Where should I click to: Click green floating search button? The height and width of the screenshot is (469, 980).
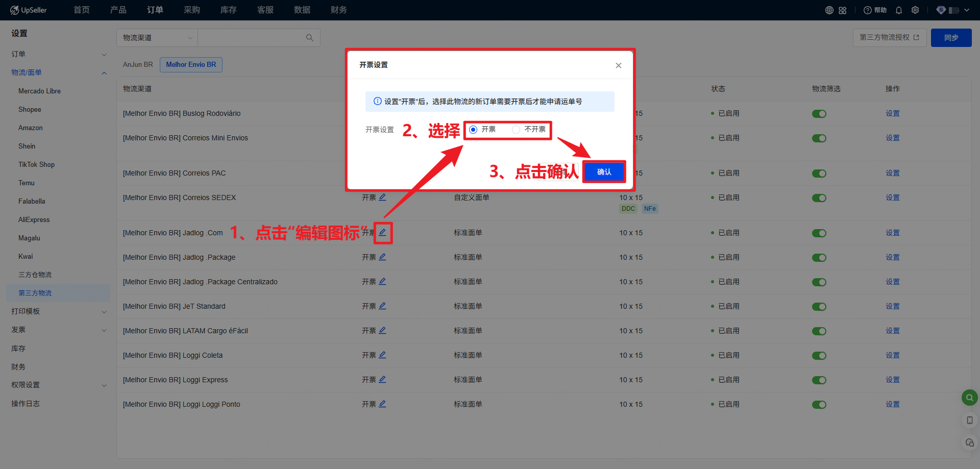969,398
